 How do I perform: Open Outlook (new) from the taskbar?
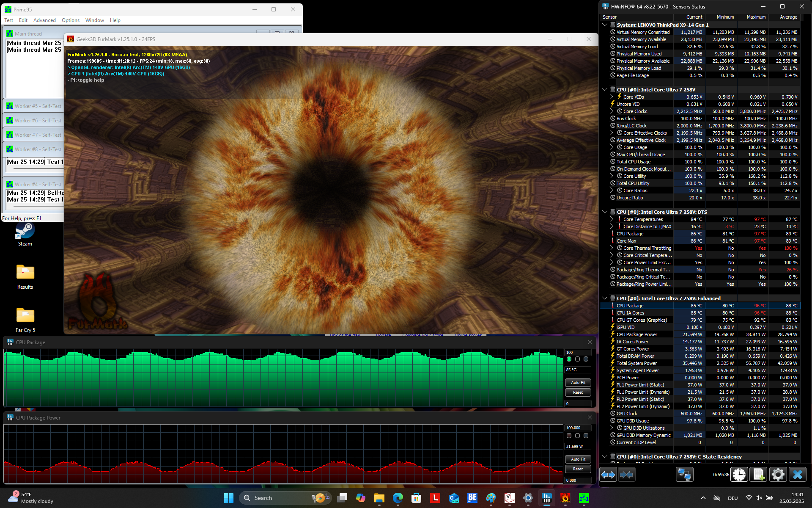point(454,498)
